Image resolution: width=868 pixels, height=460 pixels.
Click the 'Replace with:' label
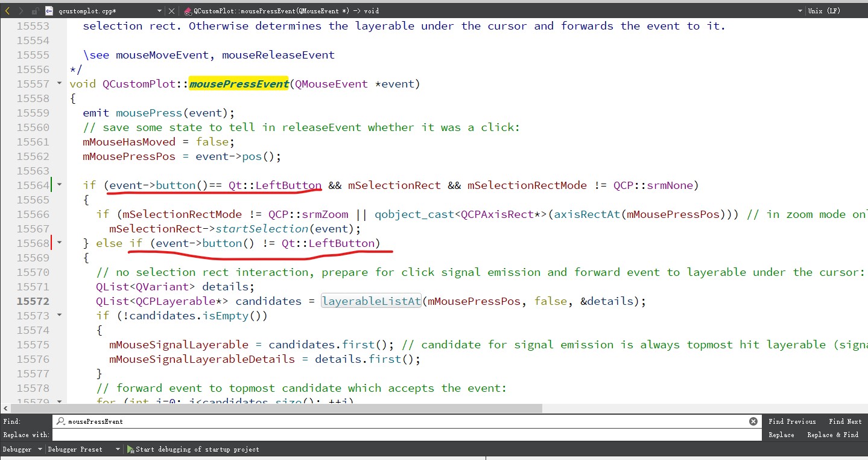coord(26,435)
